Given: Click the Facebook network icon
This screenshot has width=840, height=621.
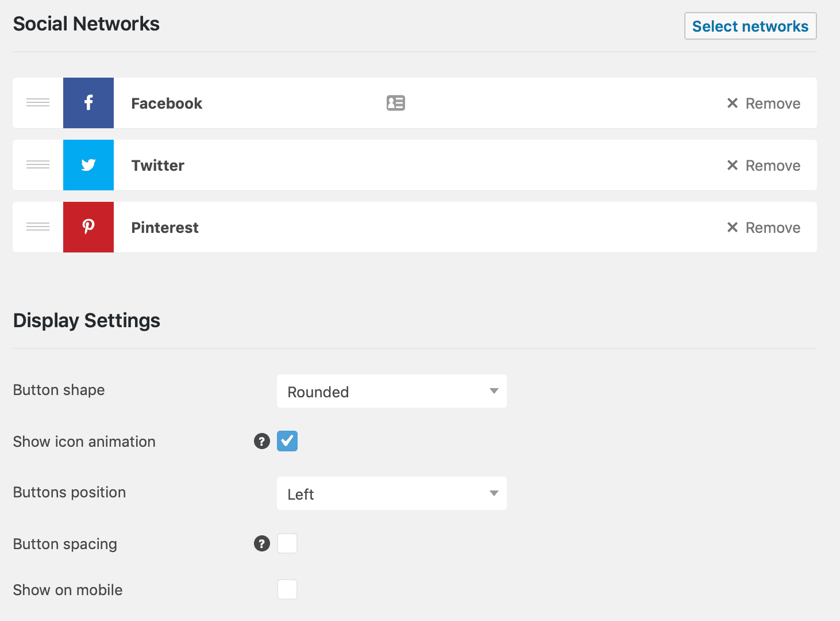Looking at the screenshot, I should [x=88, y=103].
